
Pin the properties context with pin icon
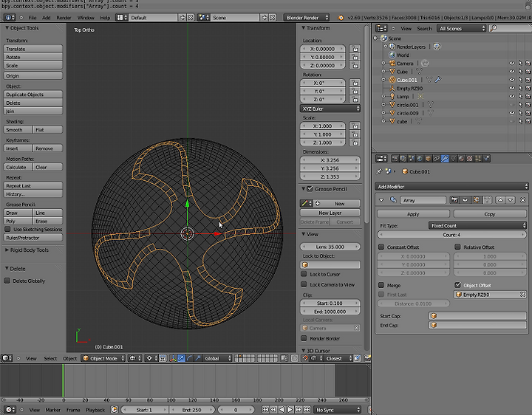[x=379, y=171]
